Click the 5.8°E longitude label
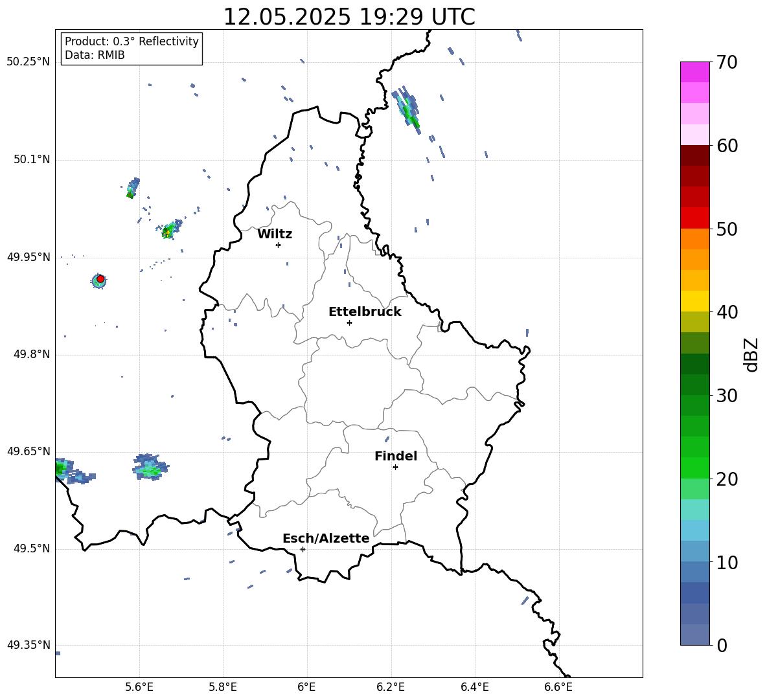 [x=223, y=687]
